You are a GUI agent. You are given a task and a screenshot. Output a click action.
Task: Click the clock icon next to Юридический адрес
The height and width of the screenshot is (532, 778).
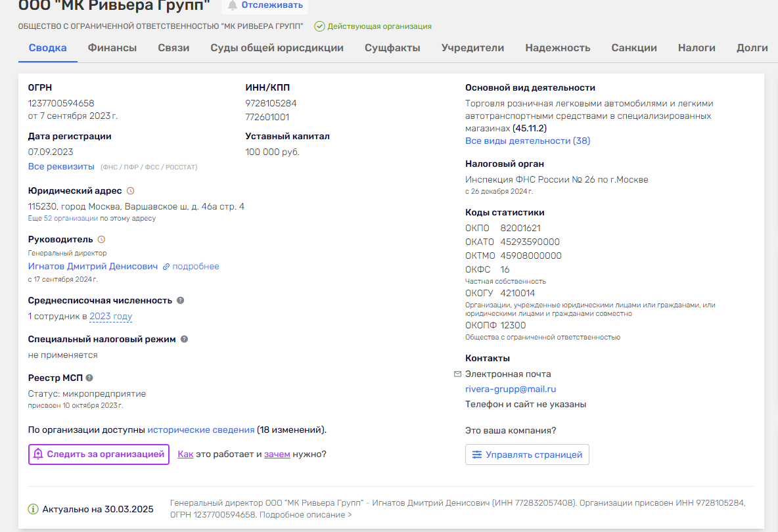131,191
